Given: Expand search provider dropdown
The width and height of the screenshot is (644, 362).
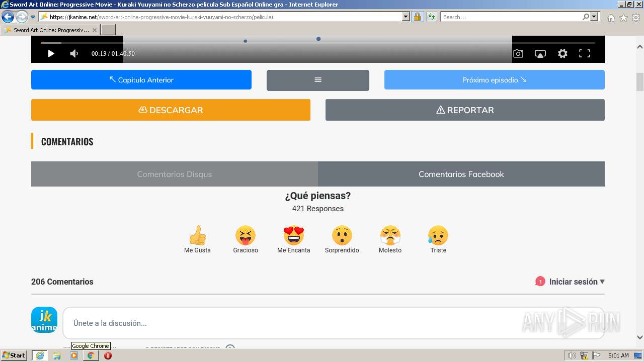Looking at the screenshot, I should pos(595,17).
